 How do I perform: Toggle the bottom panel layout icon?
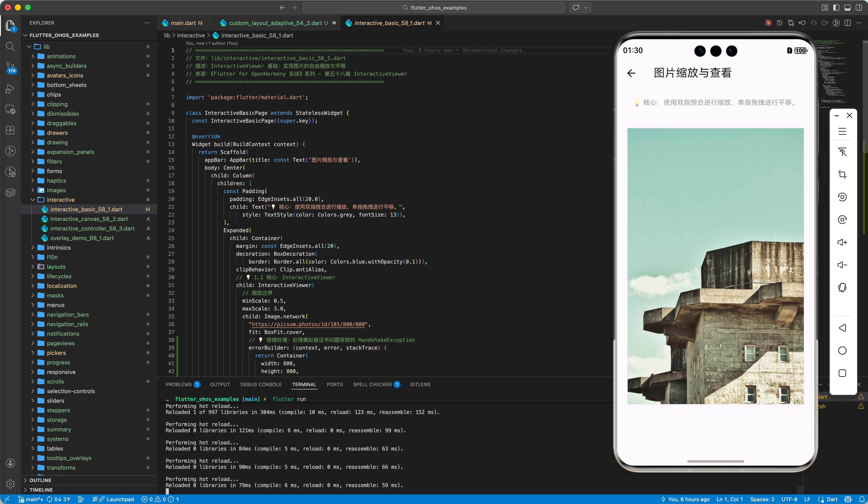click(847, 8)
